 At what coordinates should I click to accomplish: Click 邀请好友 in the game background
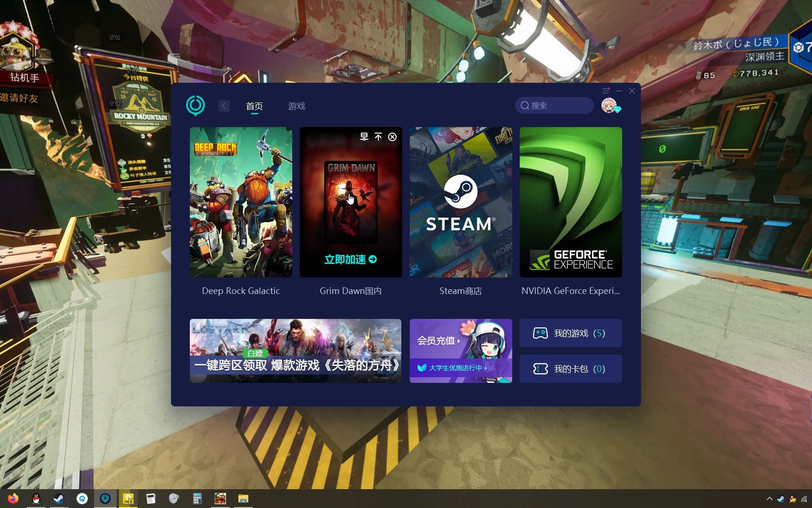click(x=19, y=98)
